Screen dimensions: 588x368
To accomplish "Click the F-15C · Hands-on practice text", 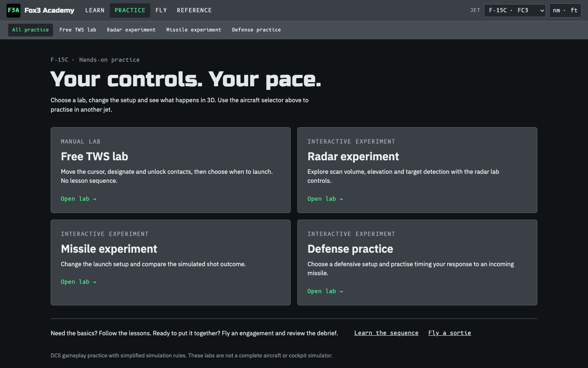I will (95, 60).
